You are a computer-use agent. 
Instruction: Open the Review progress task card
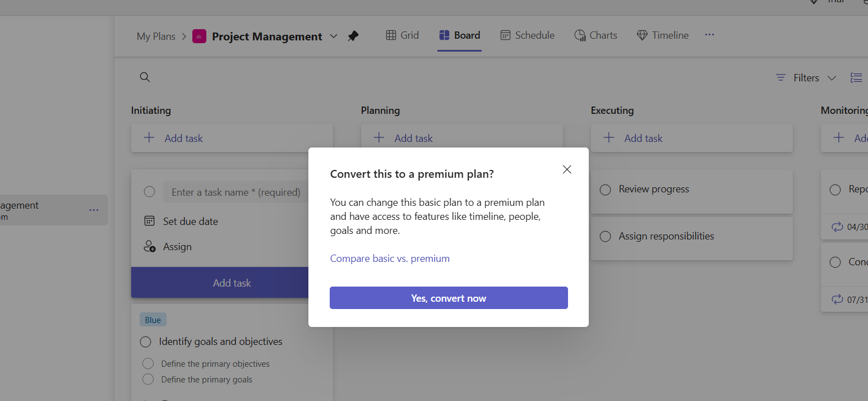coord(692,191)
